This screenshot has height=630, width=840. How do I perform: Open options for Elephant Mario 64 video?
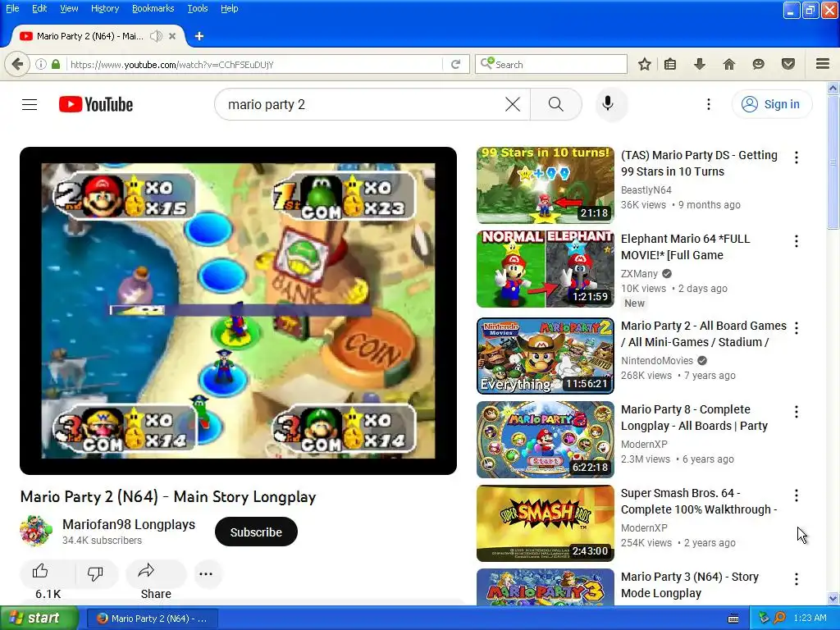[x=796, y=241]
